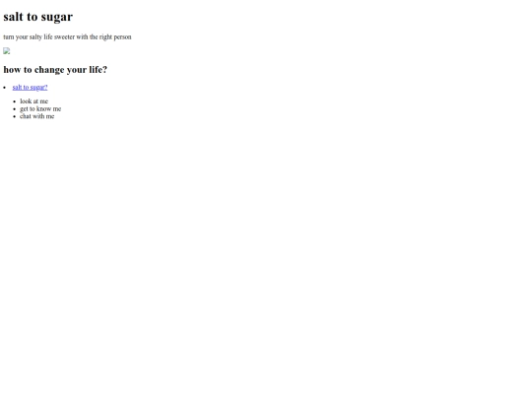Open the 'salt to sugar?' hyperlink

[x=30, y=88]
